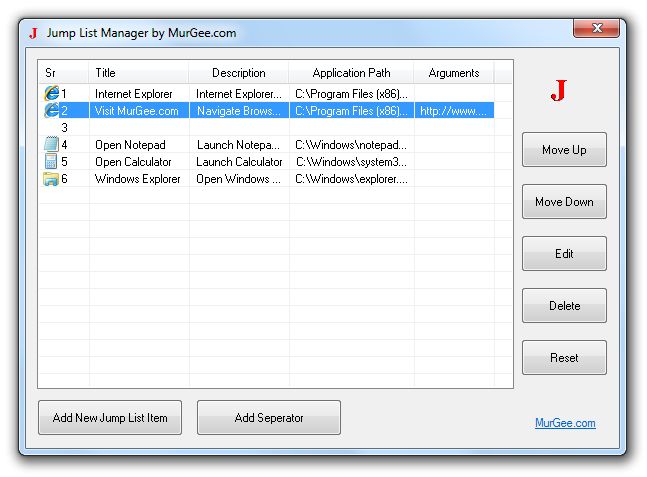Click Add New Jump List Item

click(x=110, y=418)
